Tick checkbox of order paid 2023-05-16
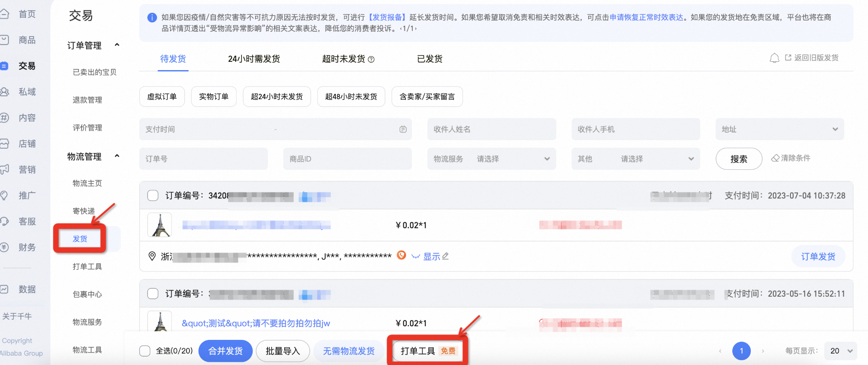Screen dimensions: 868x365 coord(153,294)
